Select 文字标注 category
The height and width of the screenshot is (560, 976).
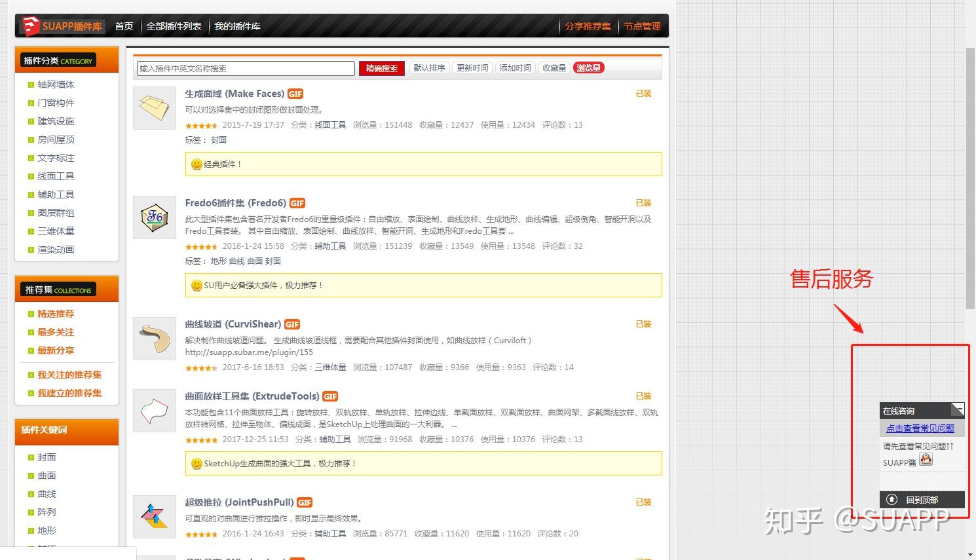point(56,158)
